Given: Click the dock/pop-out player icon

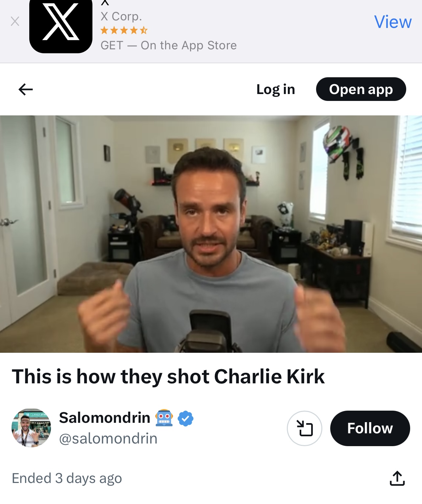Looking at the screenshot, I should (x=305, y=428).
